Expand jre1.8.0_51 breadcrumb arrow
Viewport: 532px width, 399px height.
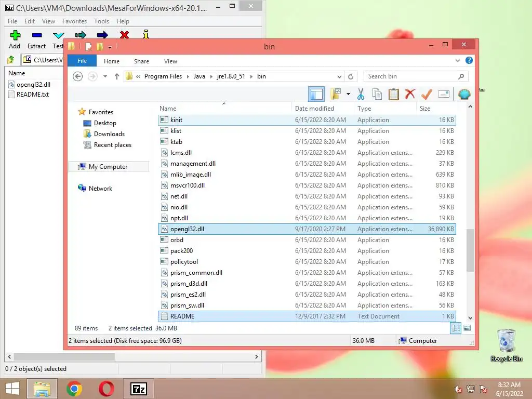tap(251, 76)
